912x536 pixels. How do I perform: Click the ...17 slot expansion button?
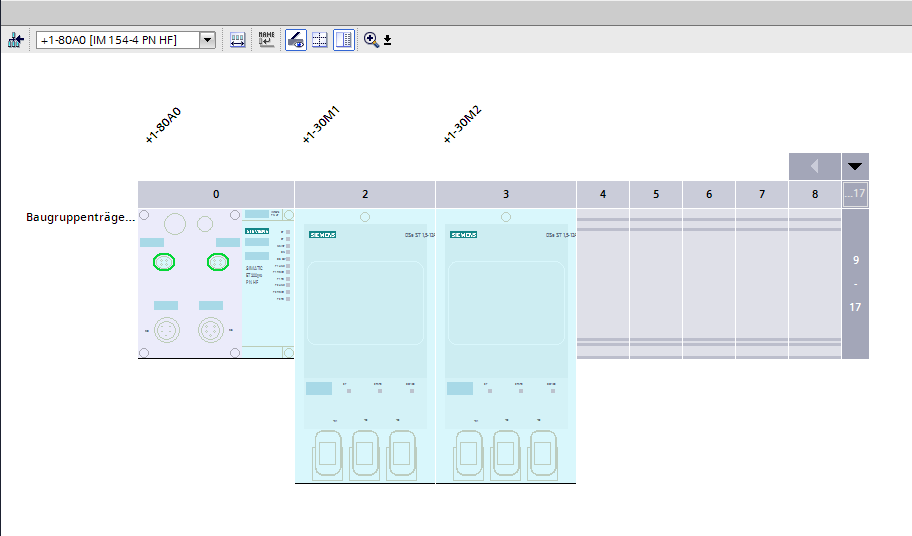855,194
